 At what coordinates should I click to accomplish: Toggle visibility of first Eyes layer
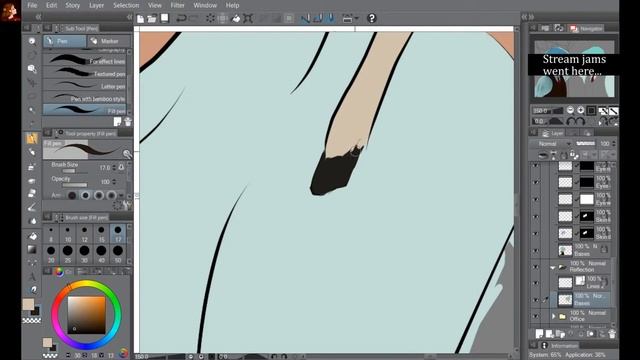click(536, 166)
